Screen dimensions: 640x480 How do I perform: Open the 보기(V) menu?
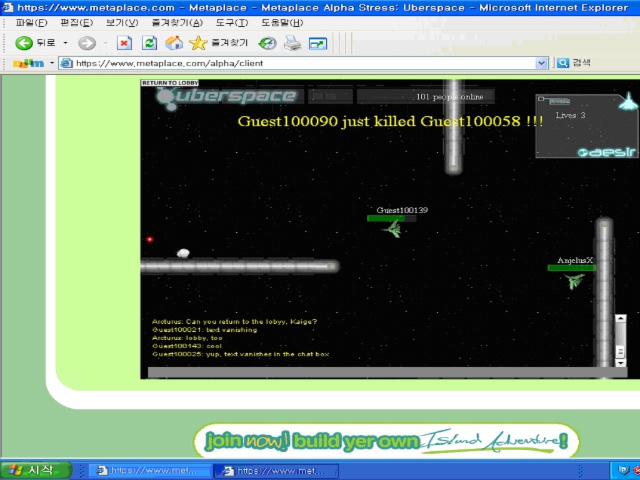point(122,23)
